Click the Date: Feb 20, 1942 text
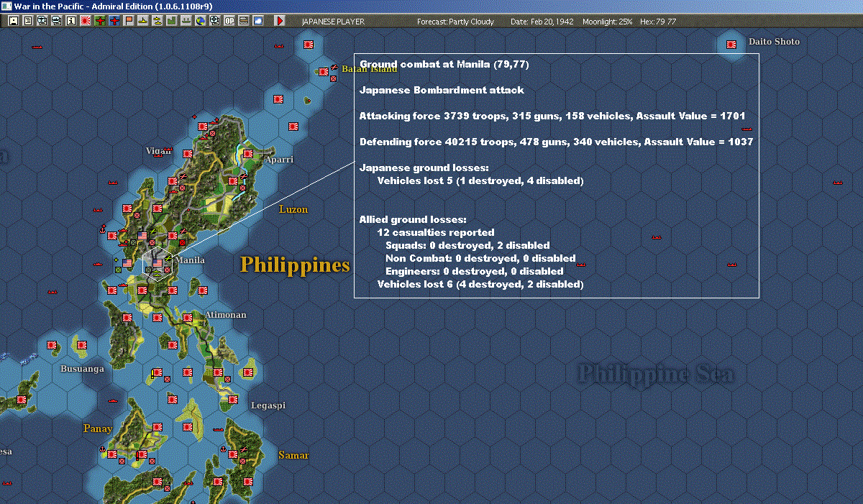 click(x=542, y=22)
